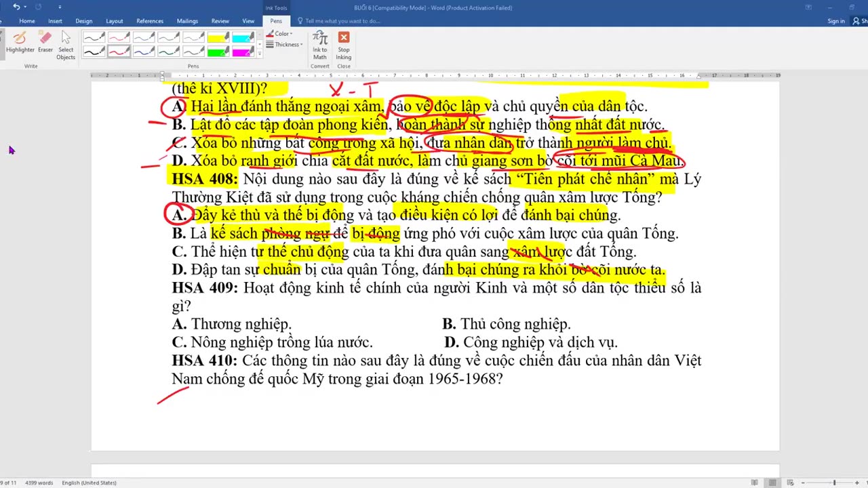Screen dimensions: 868x488
Task: Pick the gray pen in bottom row
Action: (x=194, y=52)
